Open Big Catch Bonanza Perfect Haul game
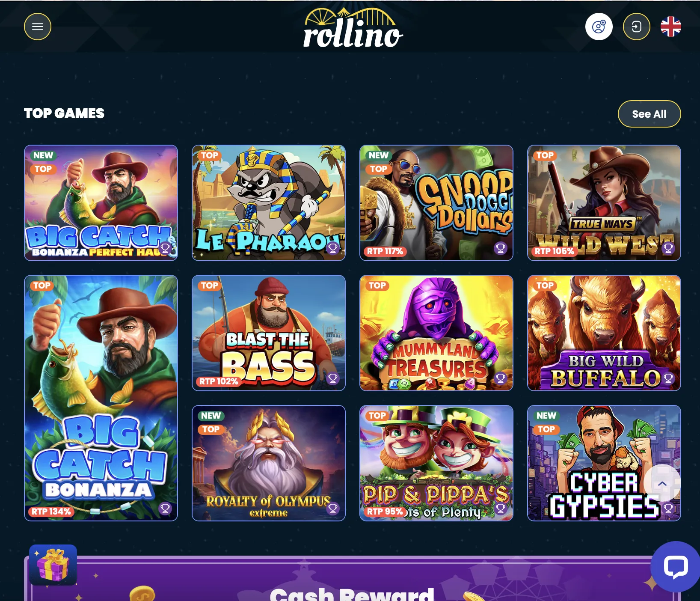 (x=101, y=203)
